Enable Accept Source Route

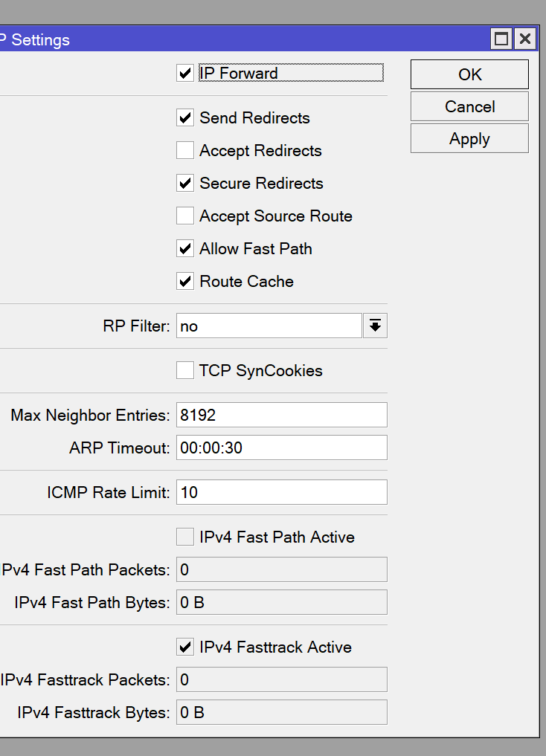185,216
